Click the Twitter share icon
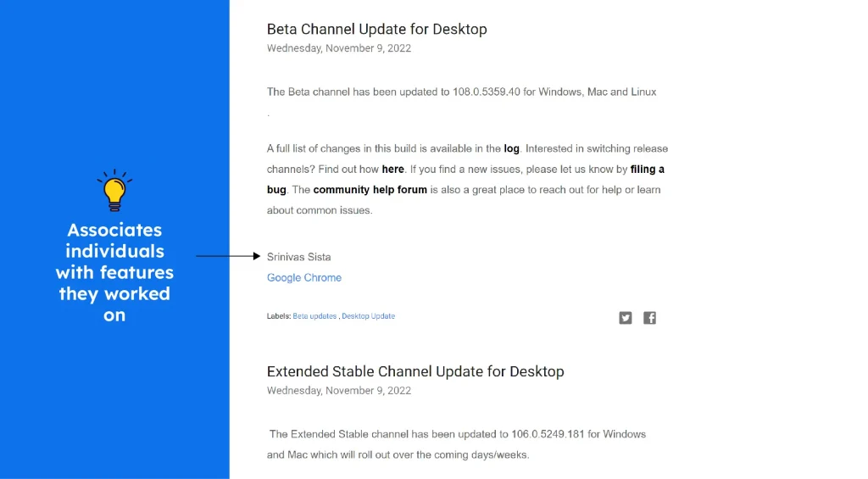The width and height of the screenshot is (868, 479). pos(625,318)
